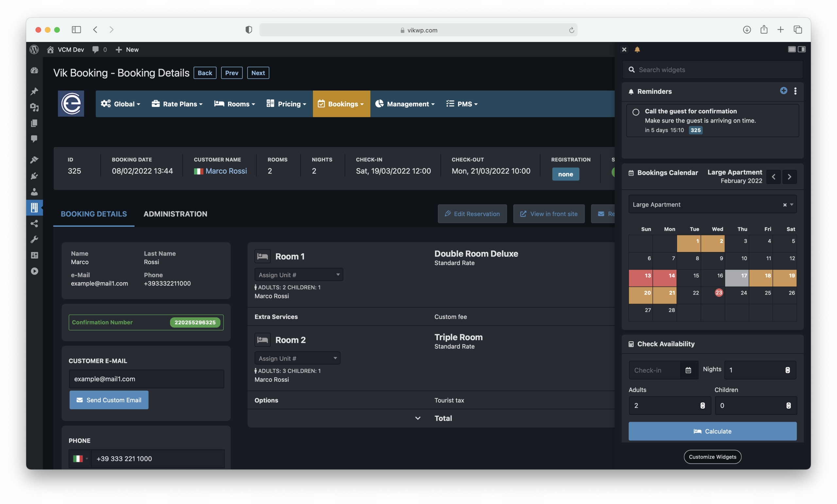Click the Search widgets field

pos(713,70)
